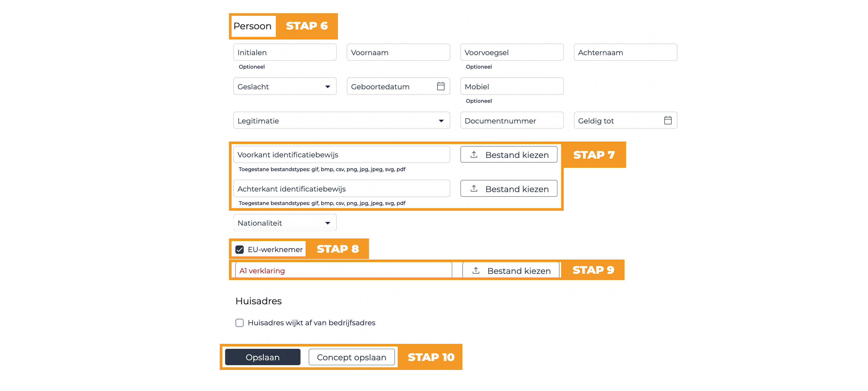Viewport: 868px width, 391px height.
Task: Click upload icon for Voorkant identificatiebewijs
Action: pos(474,154)
